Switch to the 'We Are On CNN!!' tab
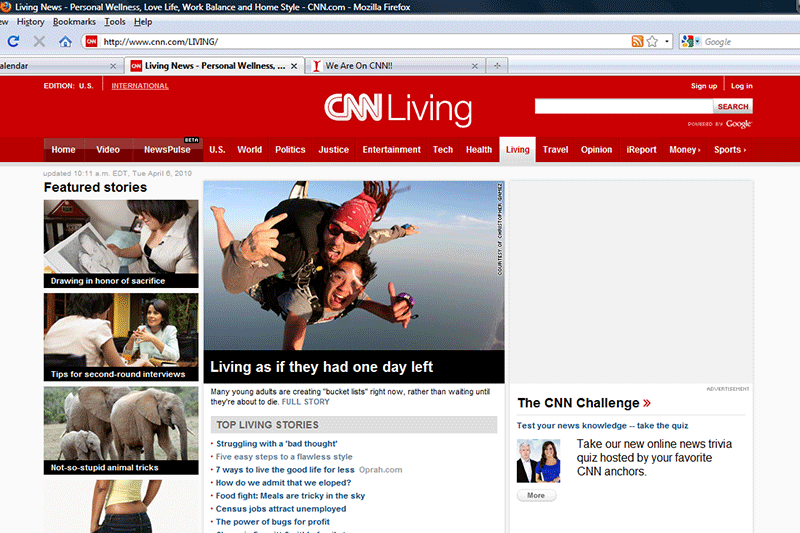The height and width of the screenshot is (533, 800). (393, 66)
